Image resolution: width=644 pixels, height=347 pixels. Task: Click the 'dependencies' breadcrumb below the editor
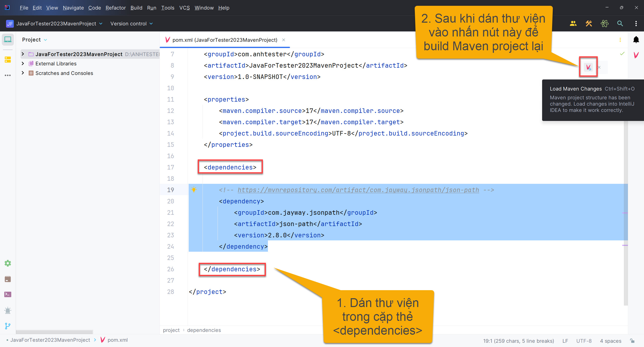pos(204,330)
